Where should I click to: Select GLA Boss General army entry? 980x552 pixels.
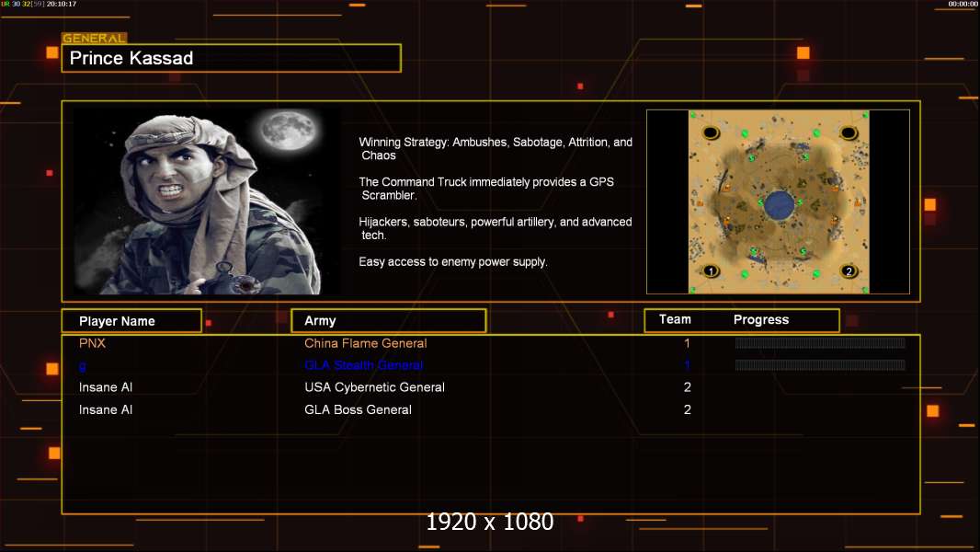pyautogui.click(x=358, y=409)
